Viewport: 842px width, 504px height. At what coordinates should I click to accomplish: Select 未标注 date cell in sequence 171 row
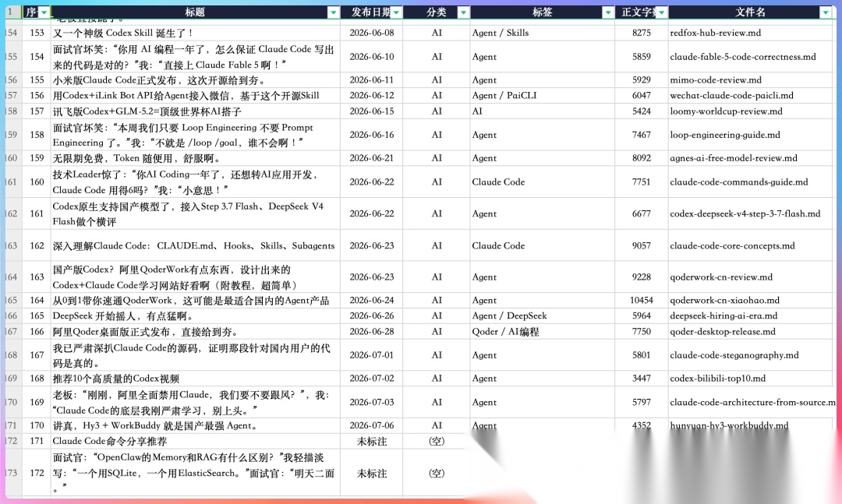click(372, 442)
